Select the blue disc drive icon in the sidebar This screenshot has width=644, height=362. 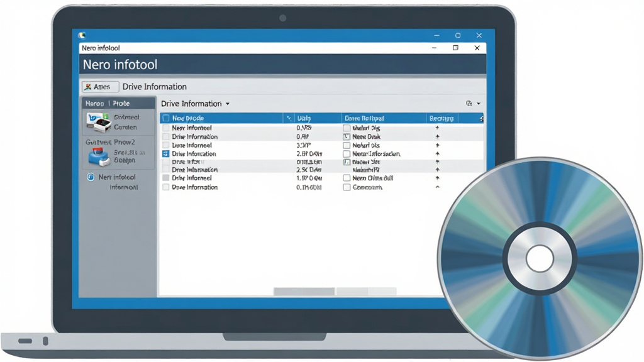pos(99,156)
